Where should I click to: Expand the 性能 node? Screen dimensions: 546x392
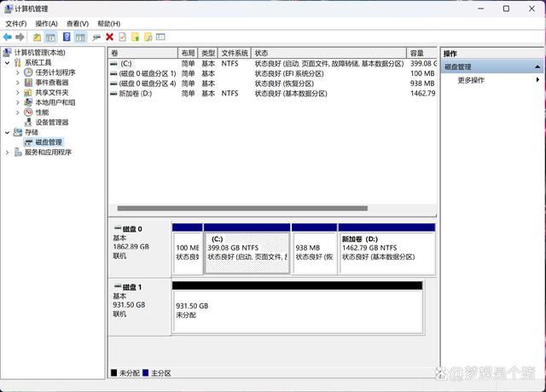[18, 112]
